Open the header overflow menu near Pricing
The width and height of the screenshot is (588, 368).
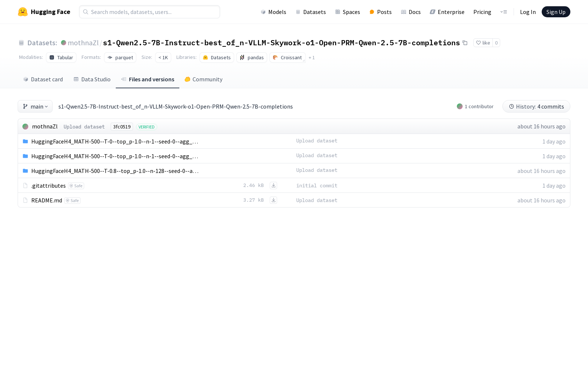(503, 12)
